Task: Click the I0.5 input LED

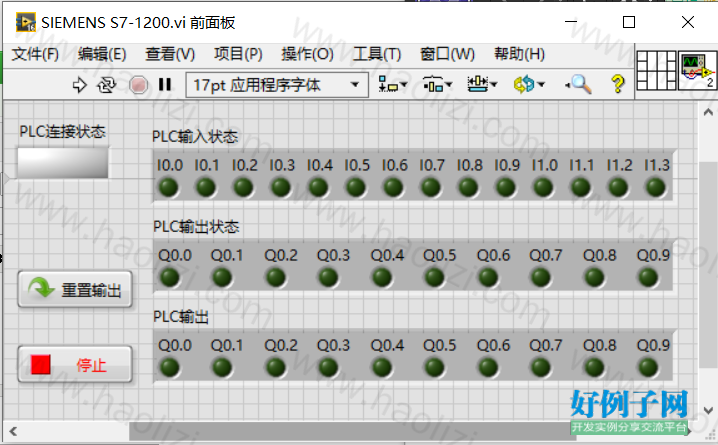Action: coord(356,187)
